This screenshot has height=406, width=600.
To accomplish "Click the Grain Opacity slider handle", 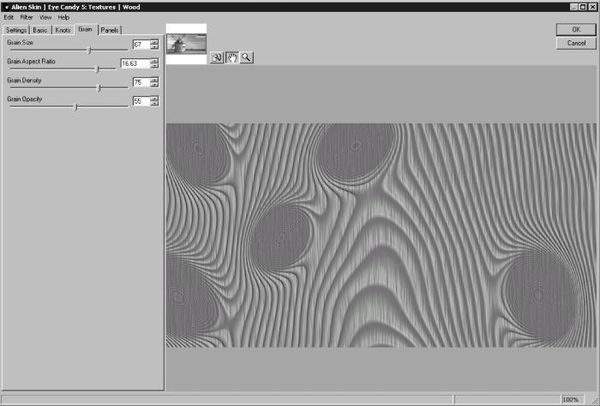I will [76, 106].
